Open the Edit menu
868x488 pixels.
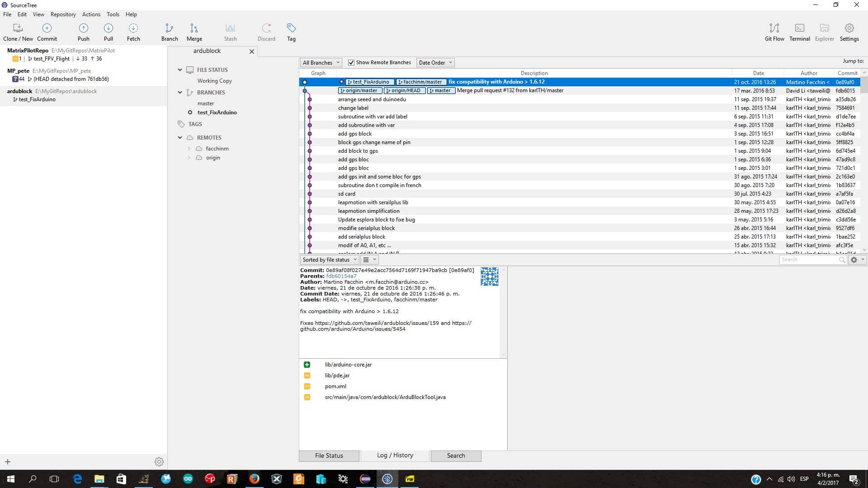[22, 14]
